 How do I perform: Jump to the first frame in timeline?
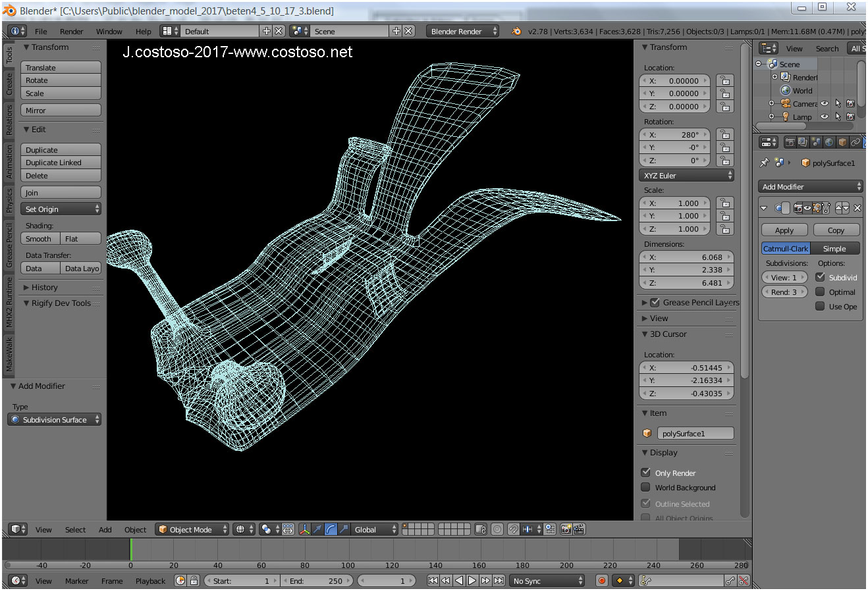click(x=433, y=580)
